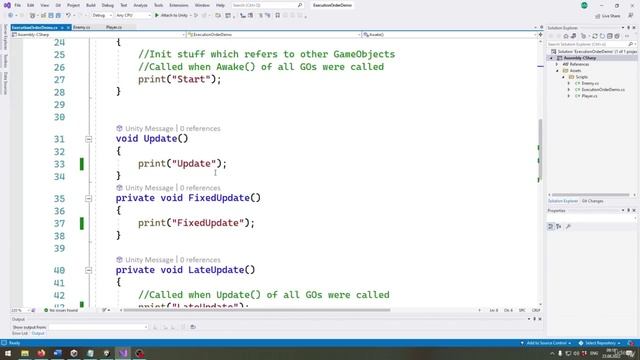Click the Solution Explorer Home icon
This screenshot has width=640, height=360.
point(566,36)
